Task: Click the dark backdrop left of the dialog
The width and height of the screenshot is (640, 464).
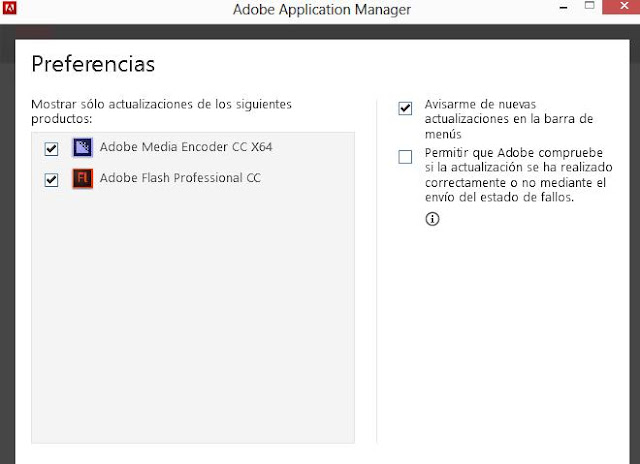Action: point(6,250)
